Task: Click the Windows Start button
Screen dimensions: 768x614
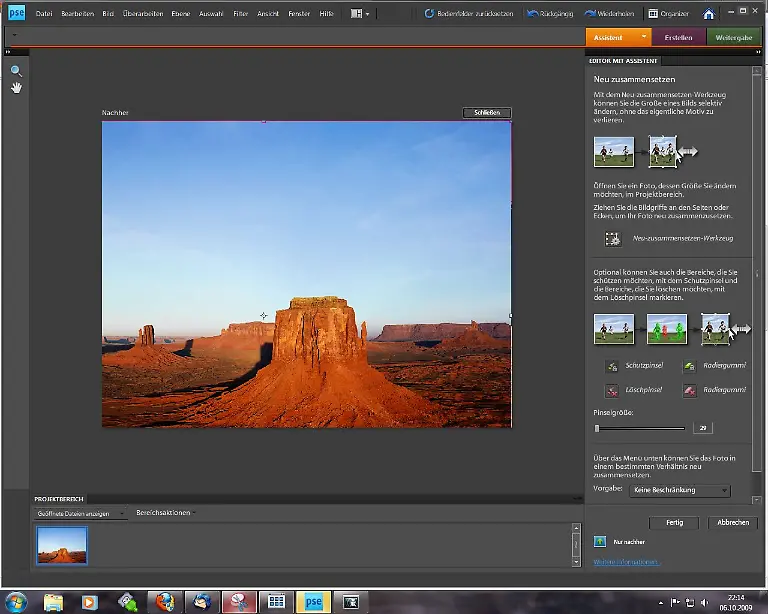Action: (x=16, y=601)
